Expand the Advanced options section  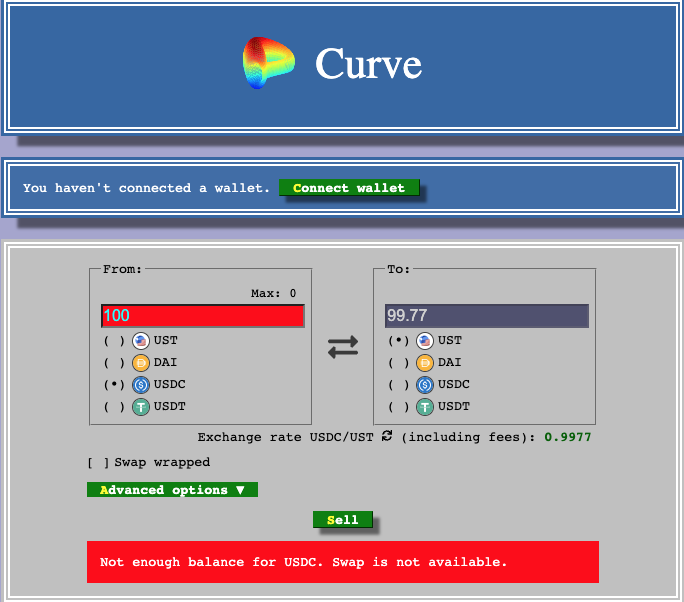pos(172,490)
